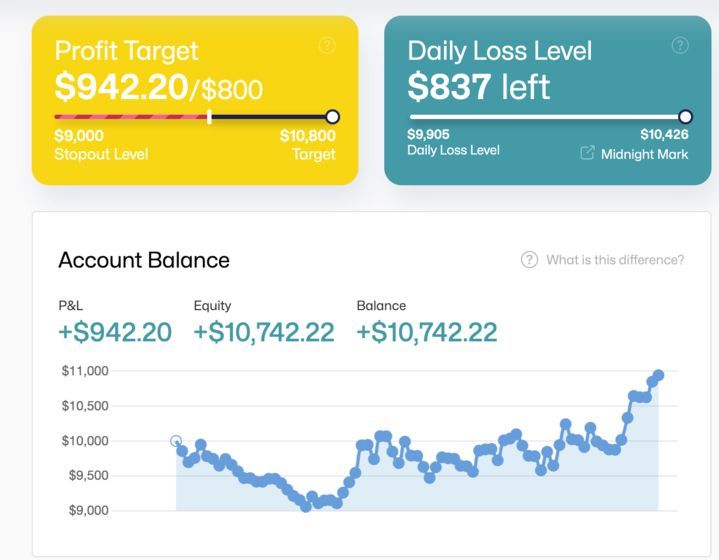This screenshot has height=560, width=719.
Task: Click the Profit Target slider end handle
Action: click(x=333, y=117)
